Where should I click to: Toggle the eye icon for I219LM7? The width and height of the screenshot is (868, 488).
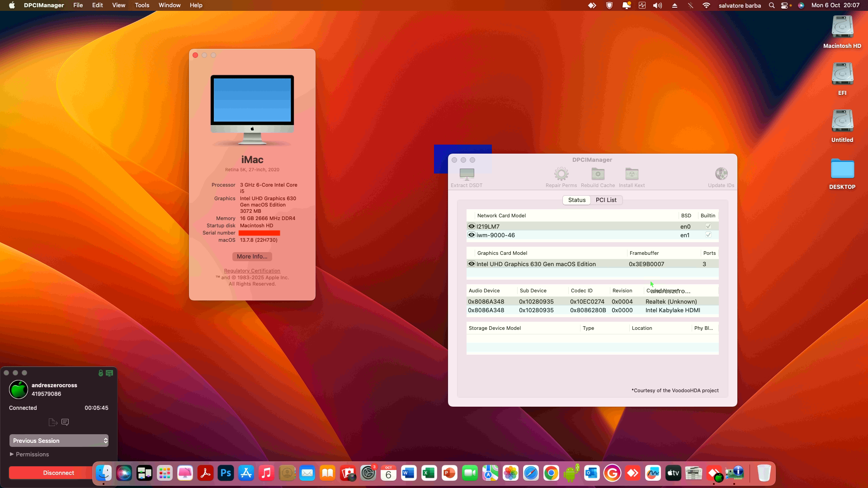coord(472,226)
